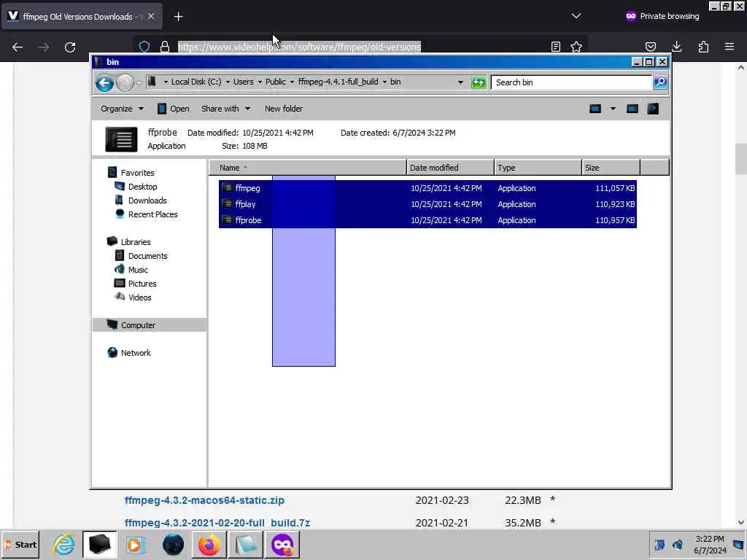Select the ffprobe application file
This screenshot has height=560, width=747.
coord(427,220)
